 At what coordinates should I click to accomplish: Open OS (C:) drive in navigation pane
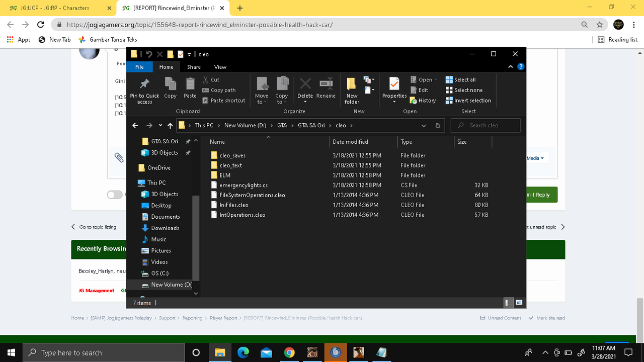point(159,273)
